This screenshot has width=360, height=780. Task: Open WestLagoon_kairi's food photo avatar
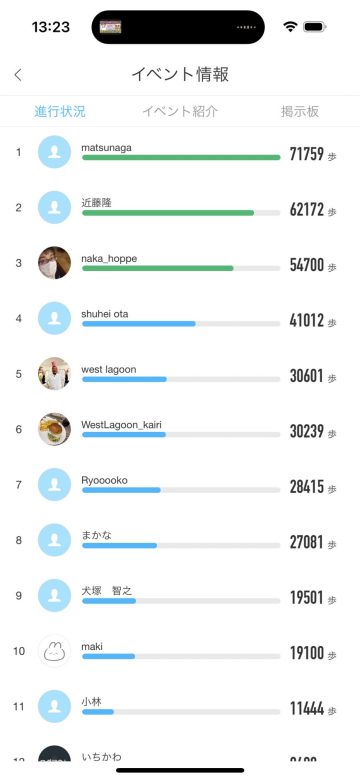54,429
